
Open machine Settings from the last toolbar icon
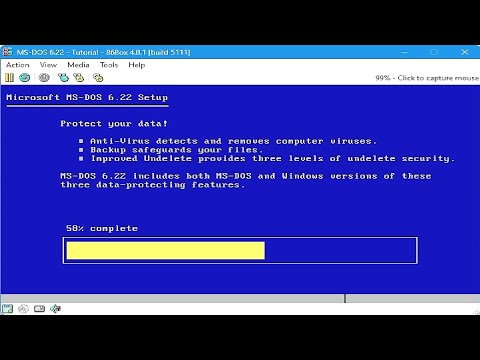98,78
